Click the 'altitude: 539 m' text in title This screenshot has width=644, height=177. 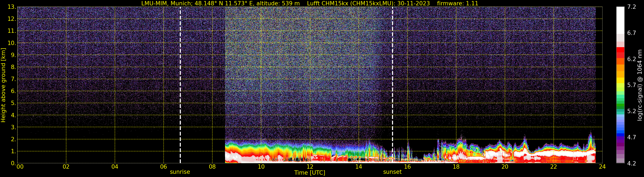pyautogui.click(x=278, y=3)
